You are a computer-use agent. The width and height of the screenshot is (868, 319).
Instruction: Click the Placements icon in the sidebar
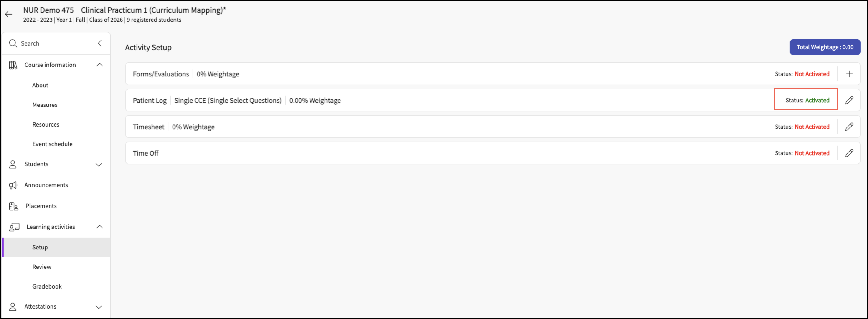tap(13, 206)
